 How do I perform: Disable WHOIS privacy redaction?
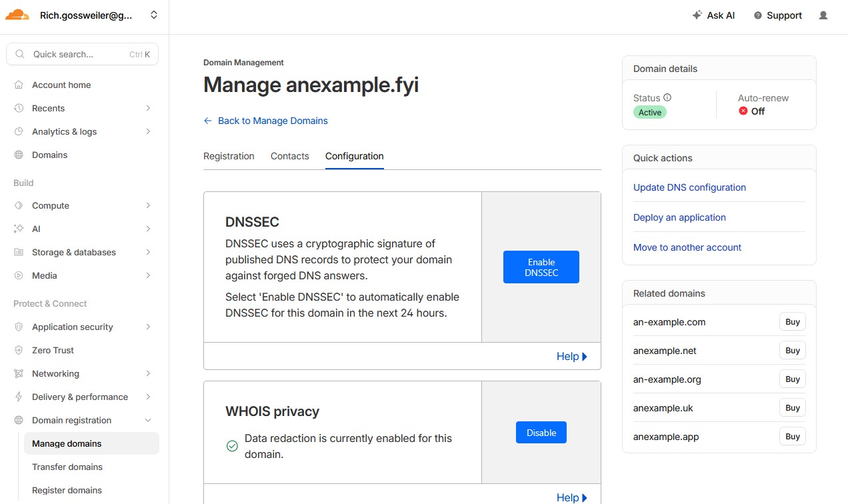coord(541,433)
